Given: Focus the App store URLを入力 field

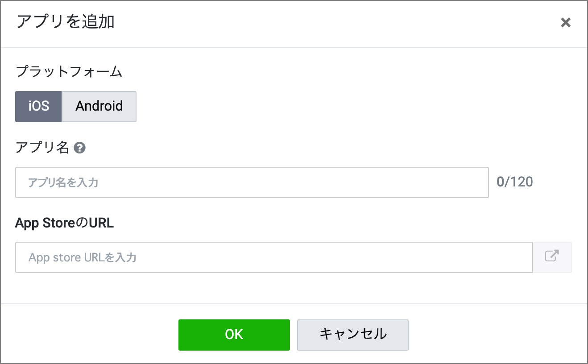Looking at the screenshot, I should pyautogui.click(x=273, y=257).
